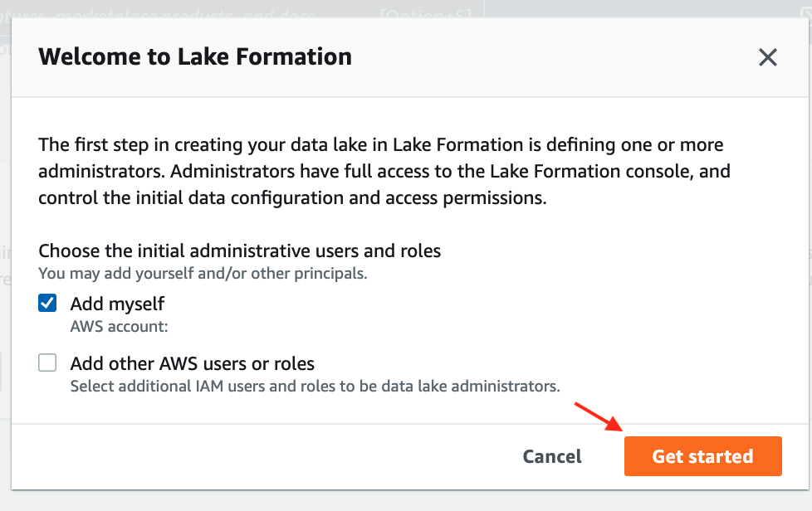This screenshot has width=812, height=511.
Task: Click the "Add other AWS users or roles" label
Action: (192, 363)
